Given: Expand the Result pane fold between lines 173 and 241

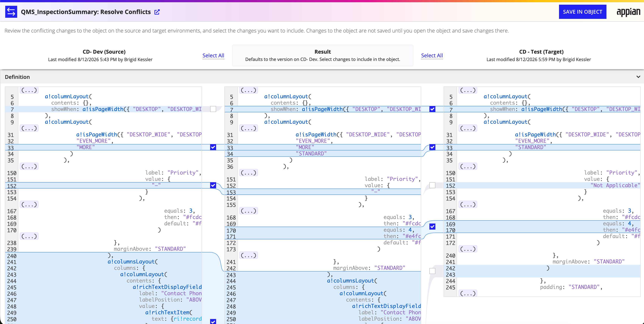Looking at the screenshot, I should pyautogui.click(x=248, y=255).
